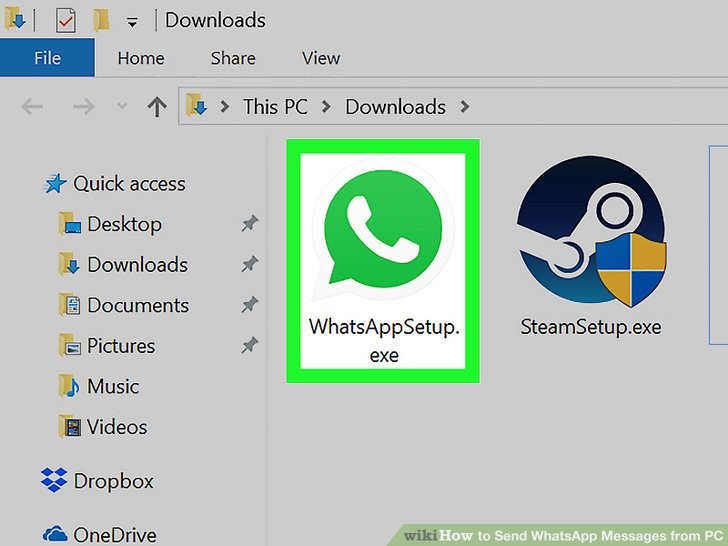Click the SteamSetup.exe file name

pos(591,327)
